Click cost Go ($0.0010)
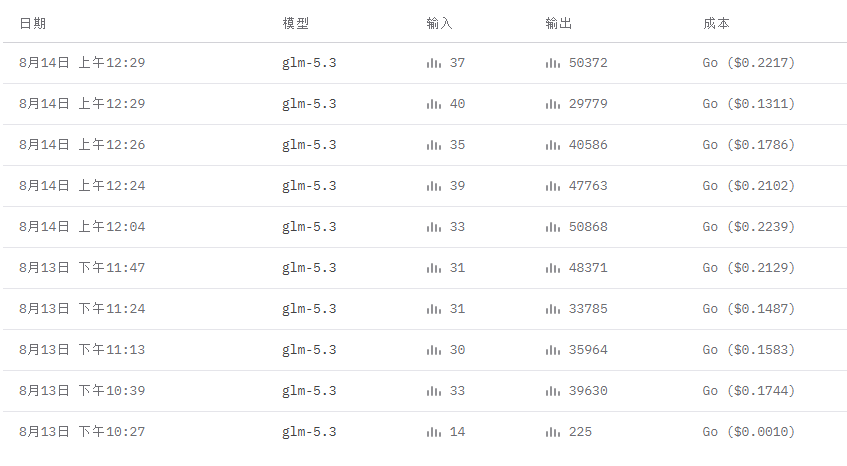 [x=749, y=432]
